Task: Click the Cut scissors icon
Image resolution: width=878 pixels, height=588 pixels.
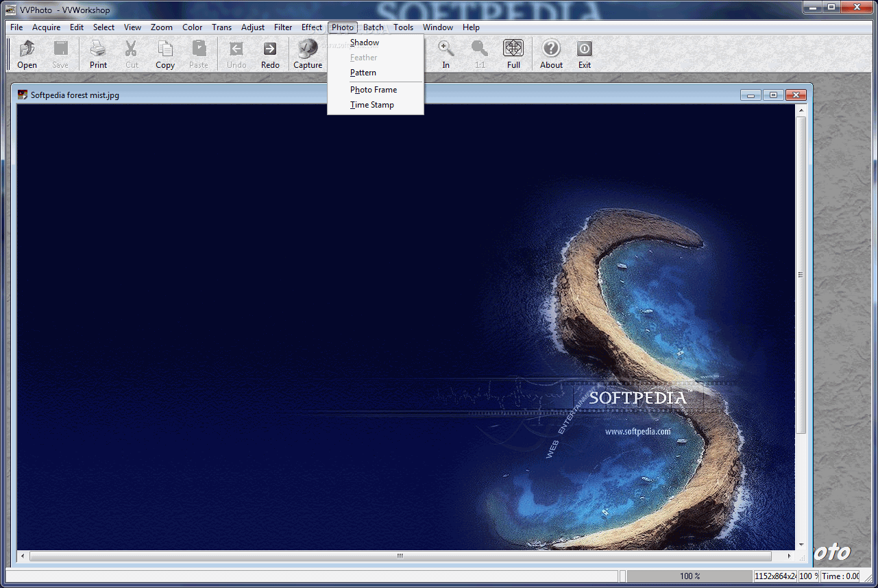Action: pos(131,49)
